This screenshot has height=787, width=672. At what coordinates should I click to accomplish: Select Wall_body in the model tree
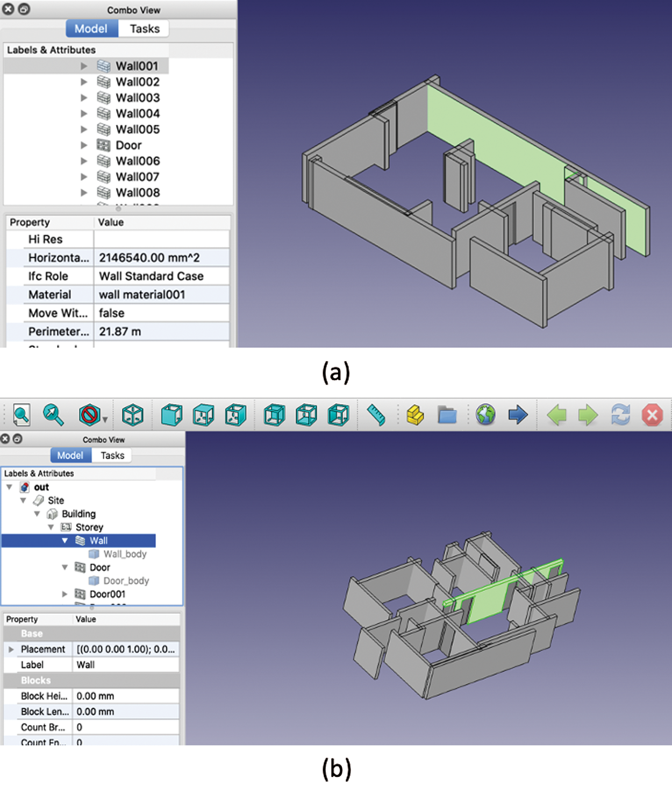click(125, 554)
